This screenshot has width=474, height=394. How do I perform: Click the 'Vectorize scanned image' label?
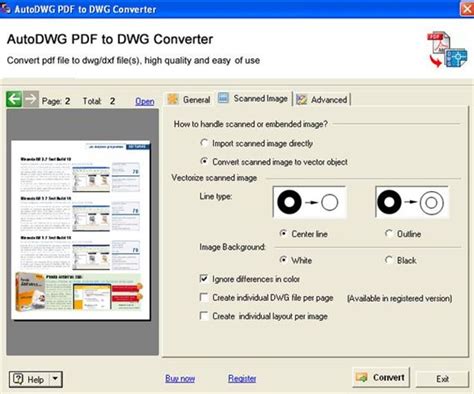pyautogui.click(x=214, y=178)
